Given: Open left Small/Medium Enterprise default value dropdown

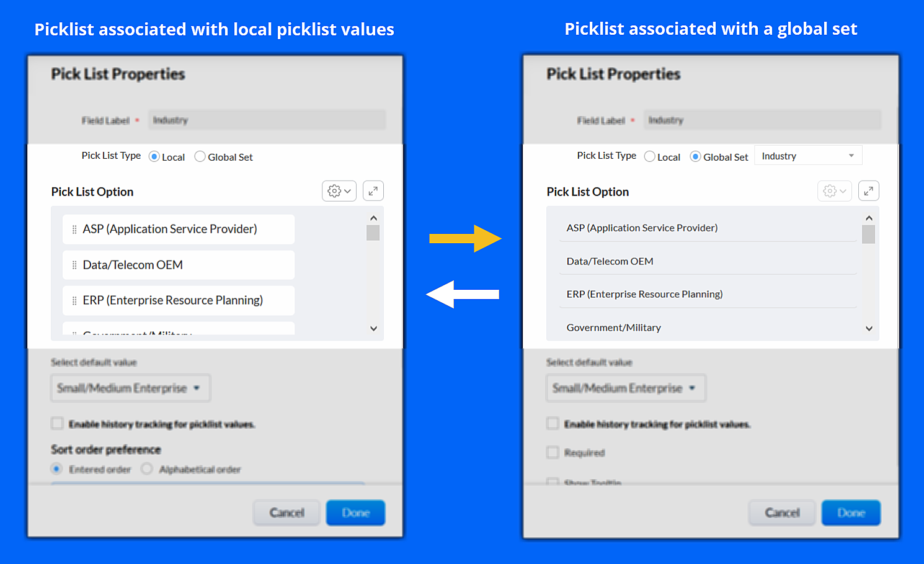Looking at the screenshot, I should pyautogui.click(x=130, y=388).
